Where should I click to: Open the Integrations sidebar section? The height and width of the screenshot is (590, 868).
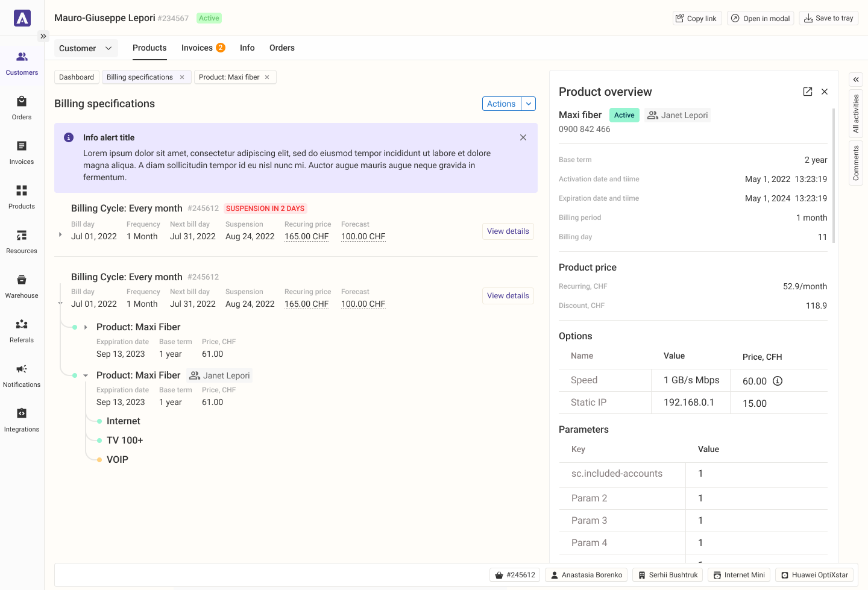pos(22,420)
